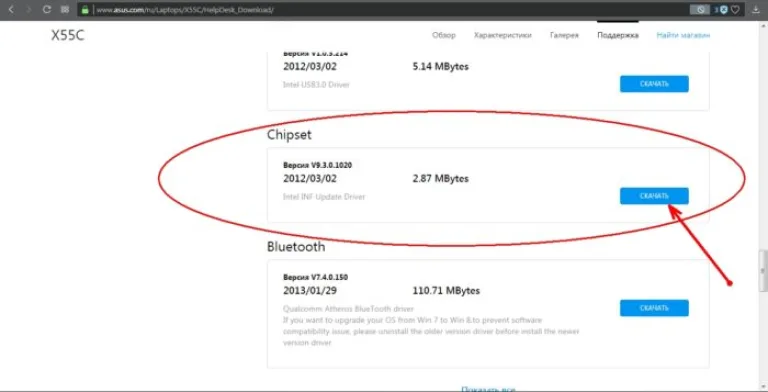The image size is (768, 392).
Task: Click the X55C product title
Action: (x=68, y=35)
